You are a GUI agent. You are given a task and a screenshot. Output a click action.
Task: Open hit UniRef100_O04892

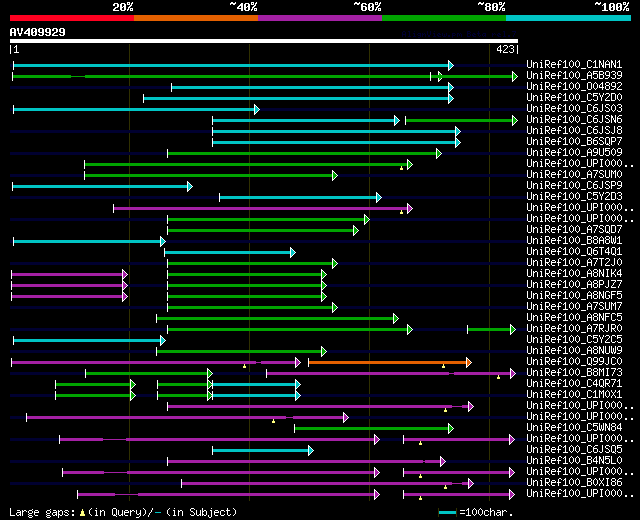coord(574,86)
